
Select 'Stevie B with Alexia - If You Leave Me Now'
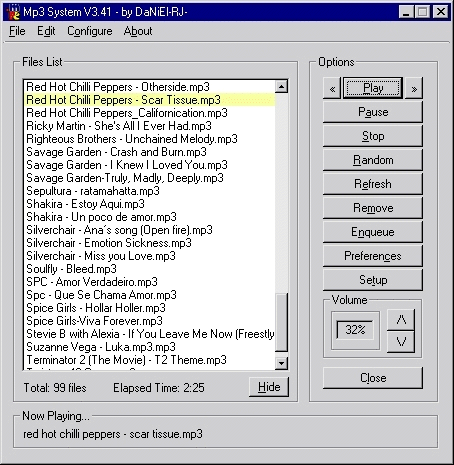150,334
